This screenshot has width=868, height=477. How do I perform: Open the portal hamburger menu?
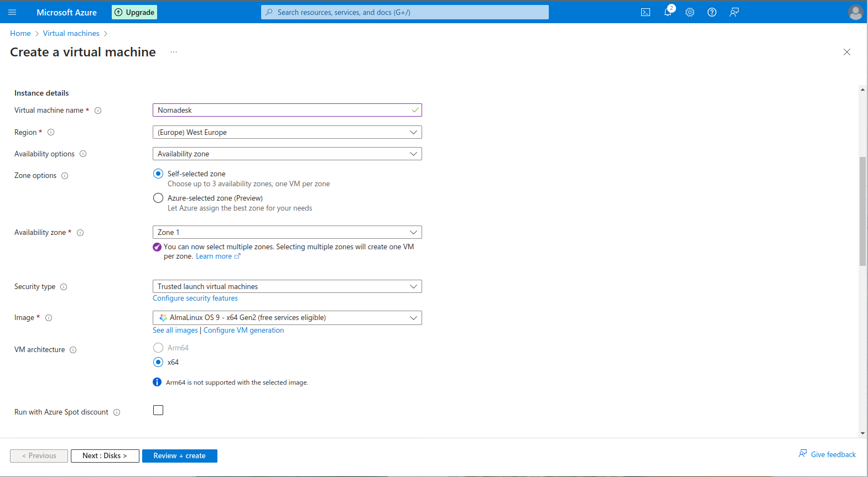click(x=12, y=12)
